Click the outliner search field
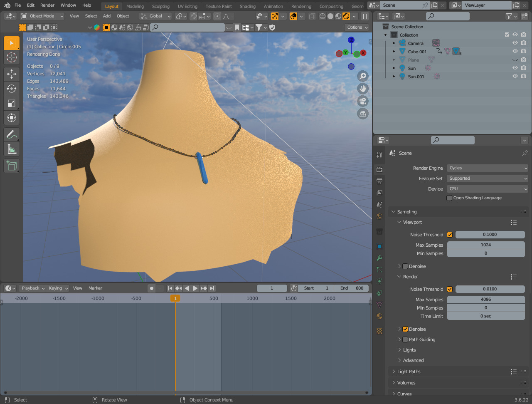Image resolution: width=532 pixels, height=404 pixels. click(448, 16)
